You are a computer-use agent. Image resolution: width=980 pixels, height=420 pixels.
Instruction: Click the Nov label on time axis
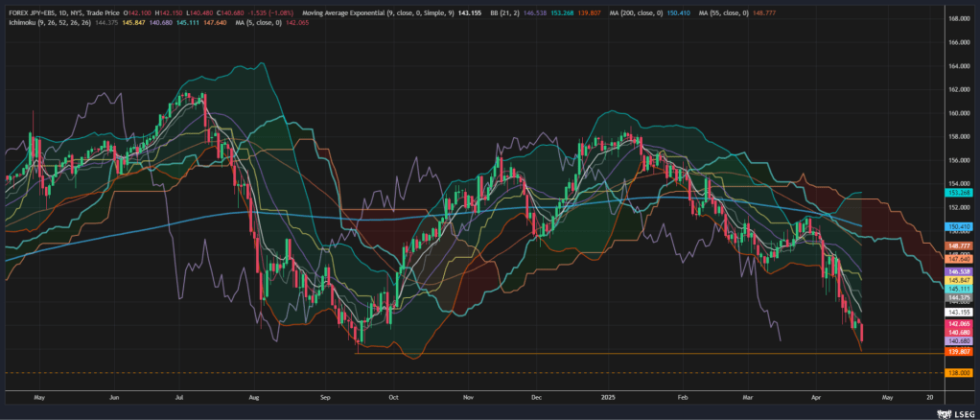click(467, 395)
